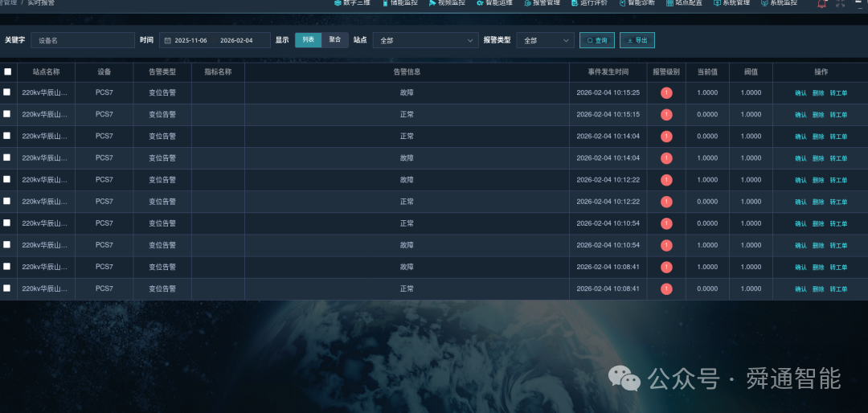
Task: Click the red level icon in the 10:14:04 故障 row
Action: coord(666,158)
